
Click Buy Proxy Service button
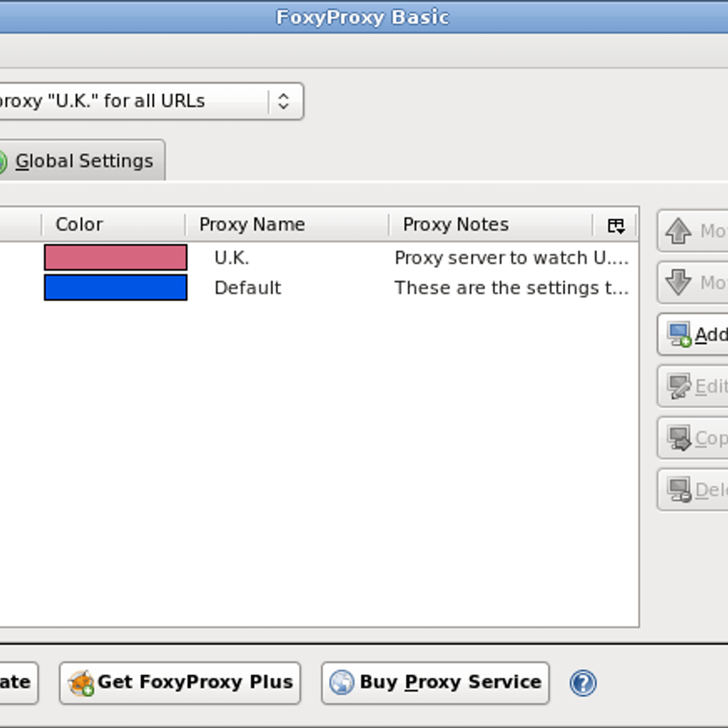[435, 683]
